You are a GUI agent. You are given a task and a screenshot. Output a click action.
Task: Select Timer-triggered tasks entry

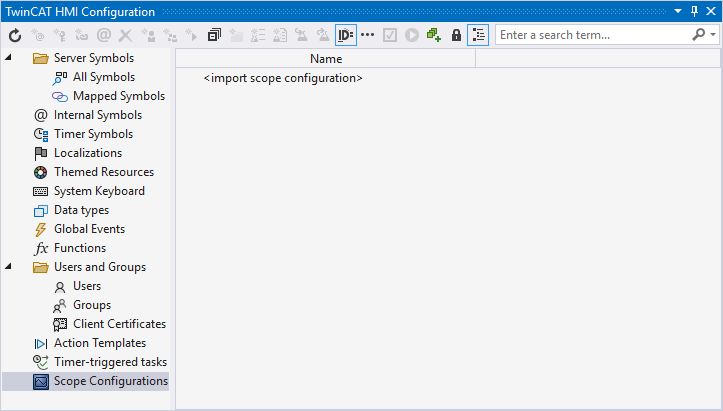[x=110, y=362]
